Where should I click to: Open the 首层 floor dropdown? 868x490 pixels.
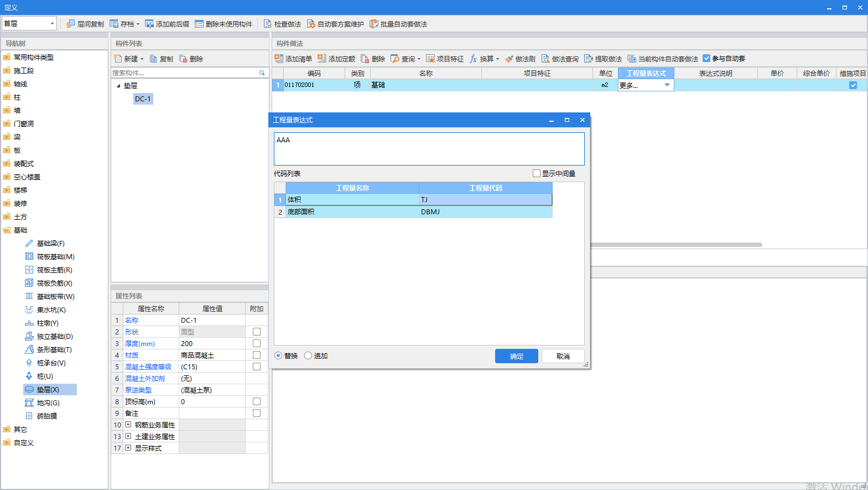[x=53, y=23]
